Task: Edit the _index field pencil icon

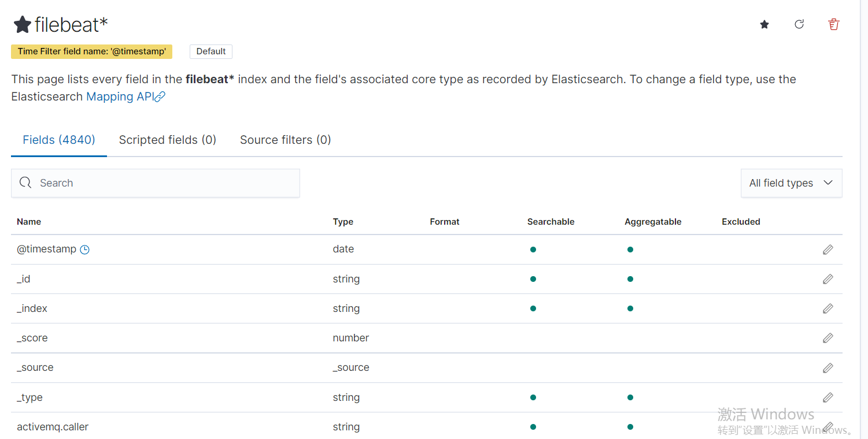Action: 828,308
